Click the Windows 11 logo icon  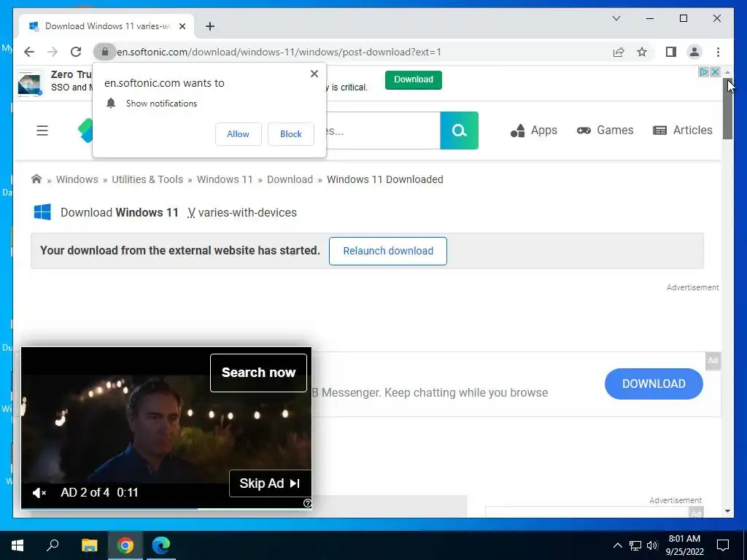(42, 212)
